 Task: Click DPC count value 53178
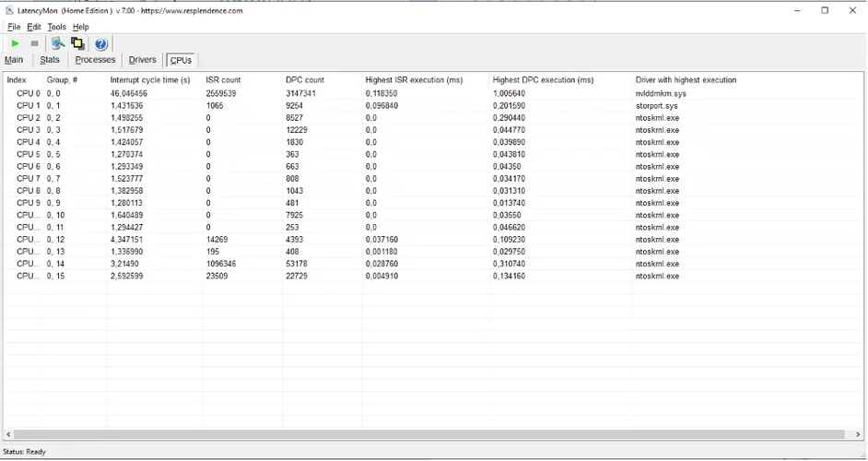(297, 264)
